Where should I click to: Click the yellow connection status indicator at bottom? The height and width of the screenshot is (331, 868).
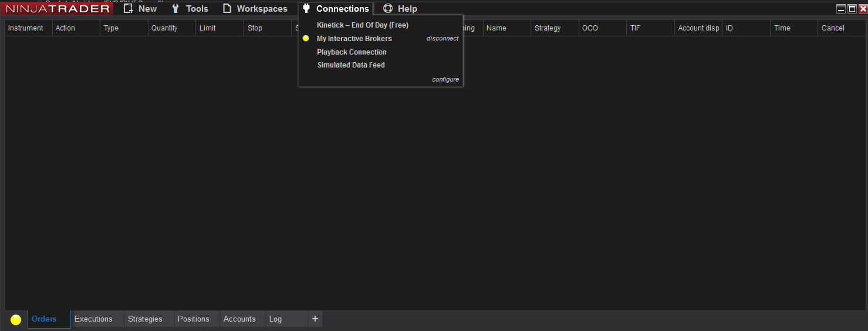(16, 320)
